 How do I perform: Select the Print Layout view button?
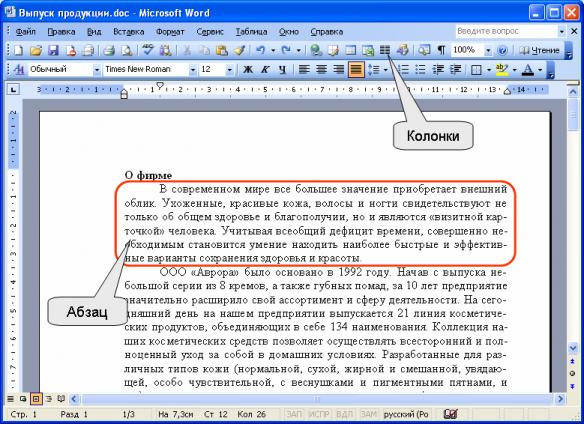pyautogui.click(x=36, y=399)
